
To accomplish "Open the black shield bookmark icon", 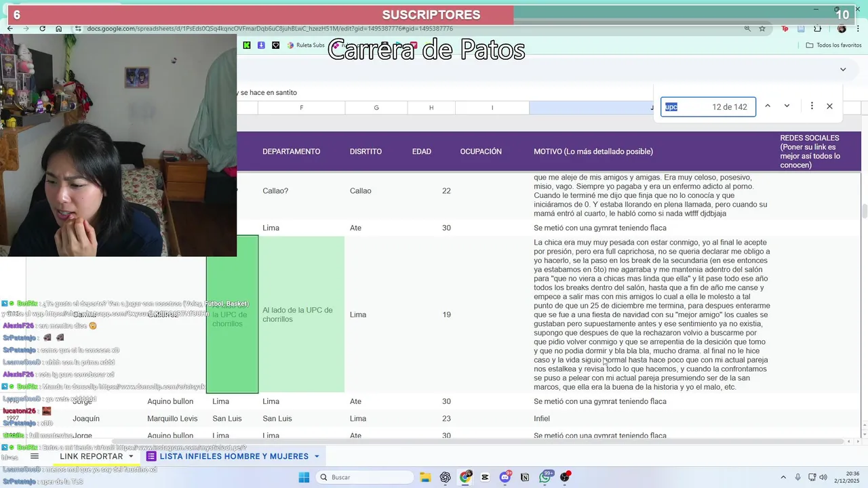I will 275,45.
